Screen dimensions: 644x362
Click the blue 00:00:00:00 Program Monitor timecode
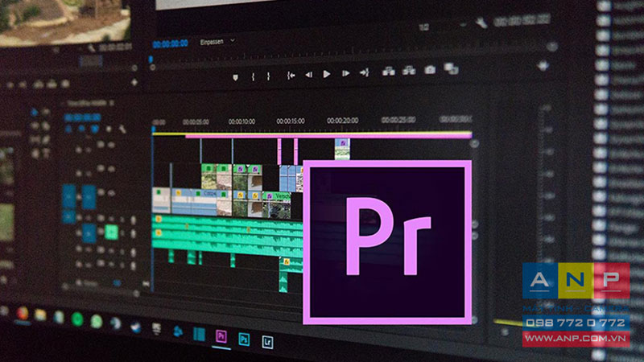click(x=170, y=43)
